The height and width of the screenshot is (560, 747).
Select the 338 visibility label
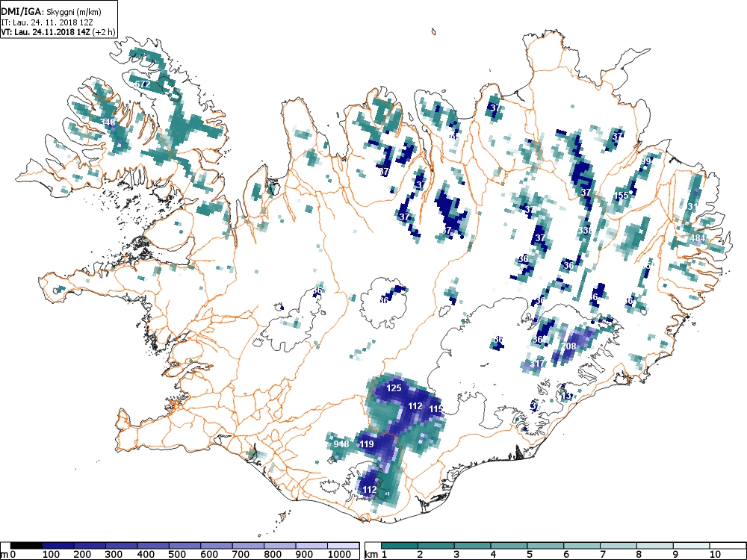point(585,231)
